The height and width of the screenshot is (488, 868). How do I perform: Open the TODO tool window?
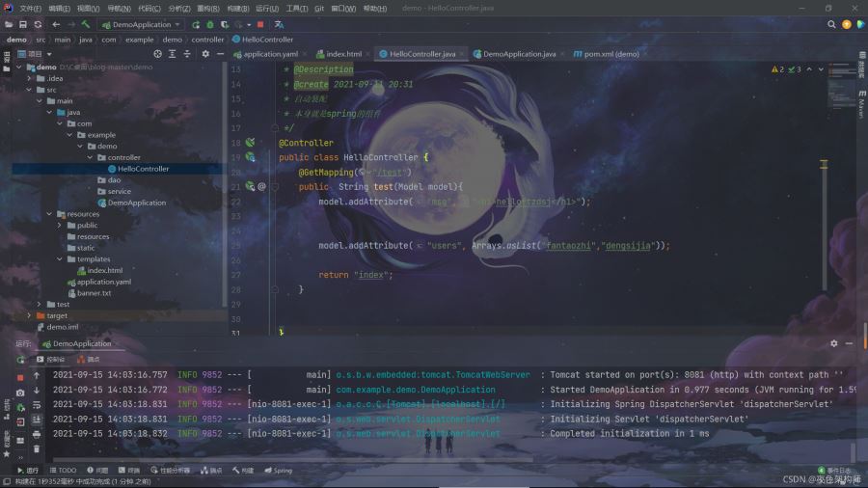63,471
